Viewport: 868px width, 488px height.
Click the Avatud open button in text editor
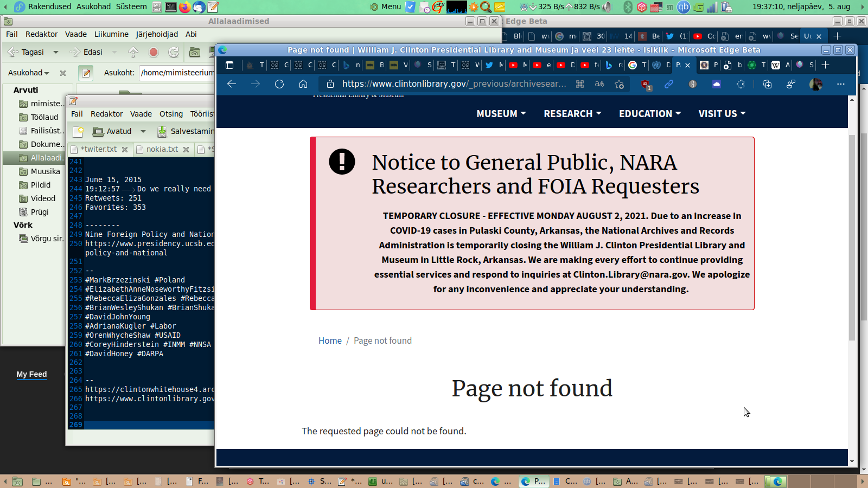tap(112, 131)
